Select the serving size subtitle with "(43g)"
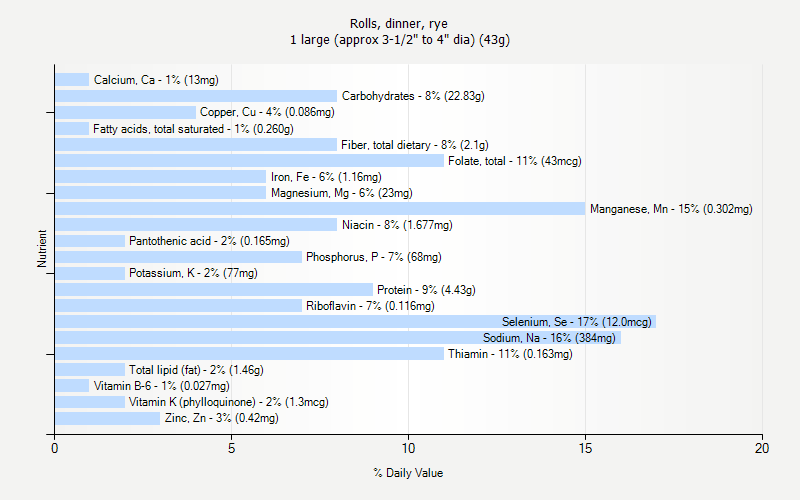 click(399, 40)
